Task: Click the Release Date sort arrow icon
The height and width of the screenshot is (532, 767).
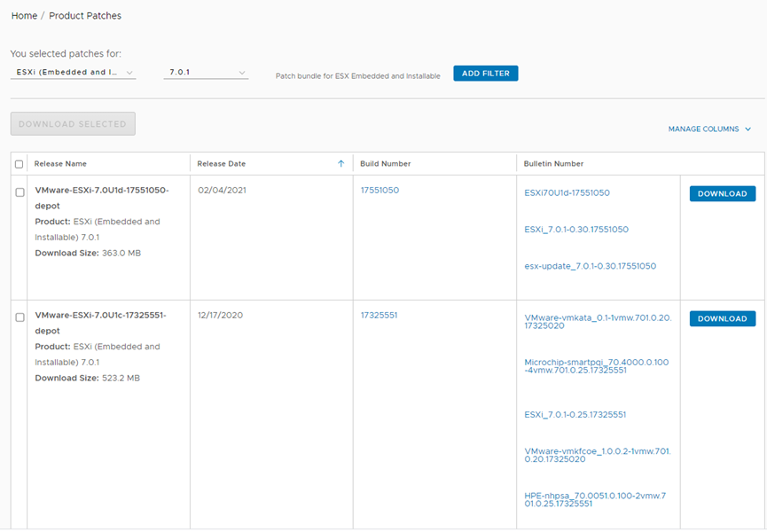Action: [341, 164]
